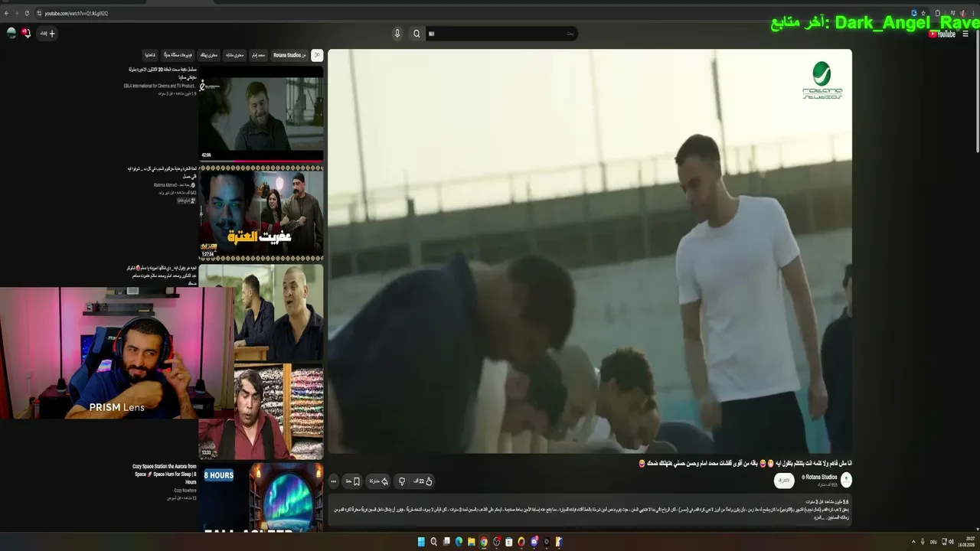Viewport: 980px width, 551px height.
Task: Open the YouTube account avatar menu
Action: click(x=11, y=33)
